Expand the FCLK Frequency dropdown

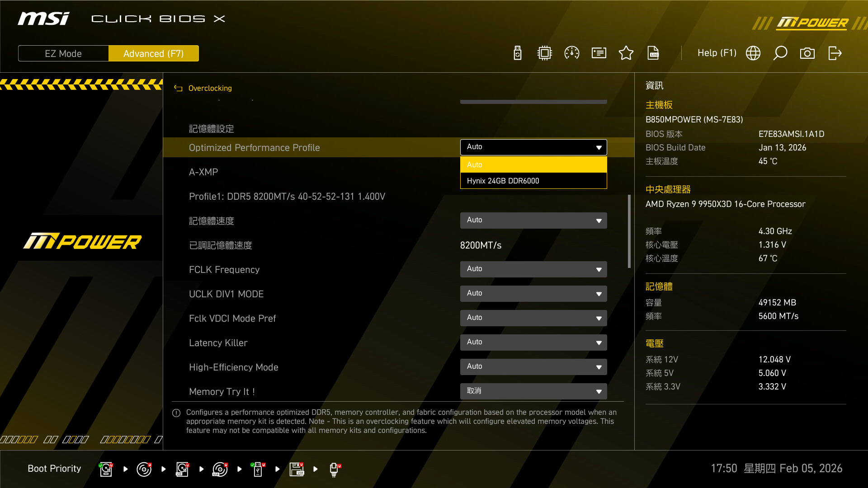533,269
